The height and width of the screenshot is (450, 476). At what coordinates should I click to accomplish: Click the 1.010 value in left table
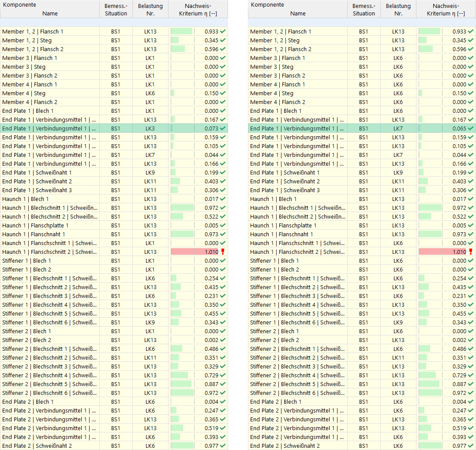[x=211, y=252]
